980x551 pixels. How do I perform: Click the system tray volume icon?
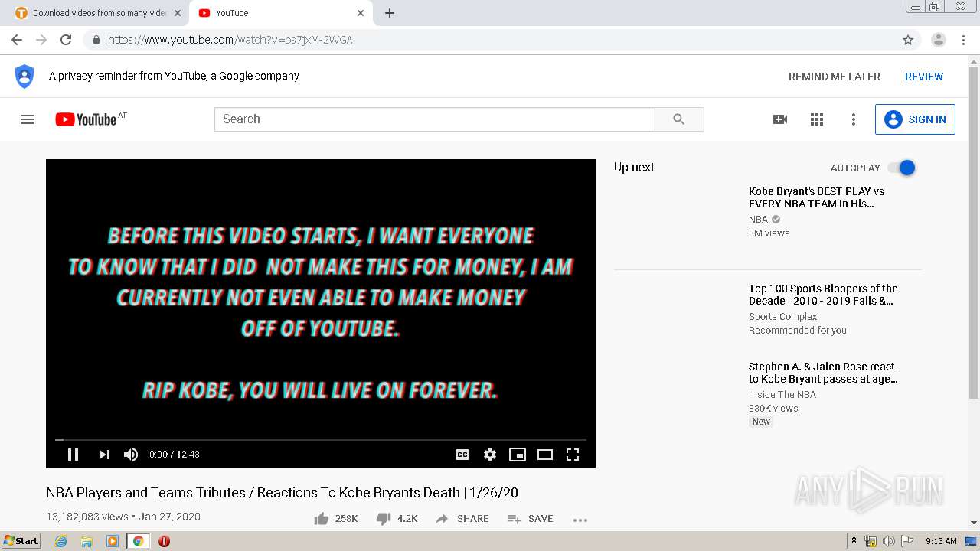pyautogui.click(x=889, y=541)
